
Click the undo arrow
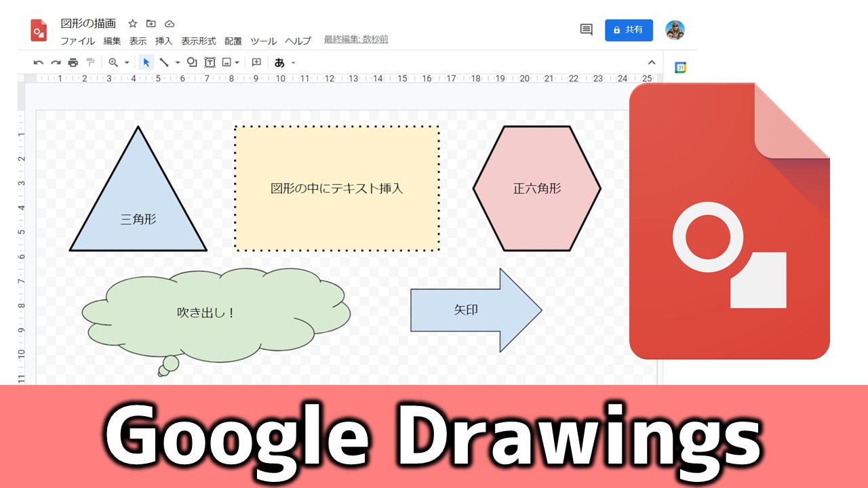coord(39,62)
